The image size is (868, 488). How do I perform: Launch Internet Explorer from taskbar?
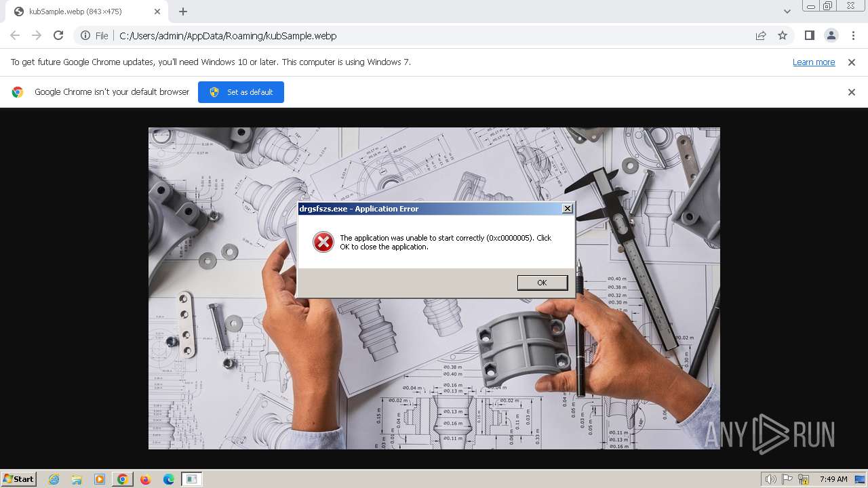(54, 479)
